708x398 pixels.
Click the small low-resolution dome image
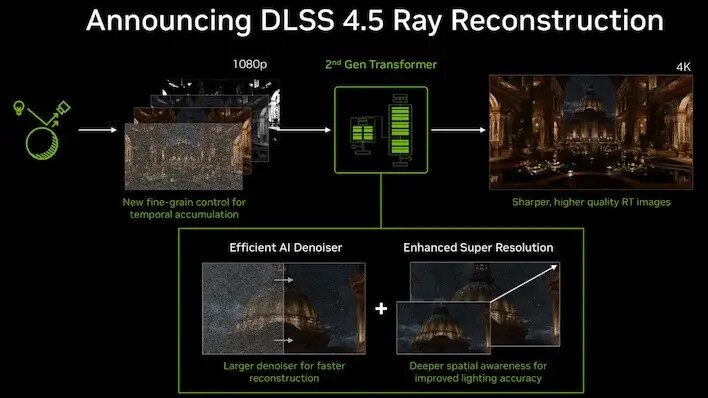pos(443,328)
